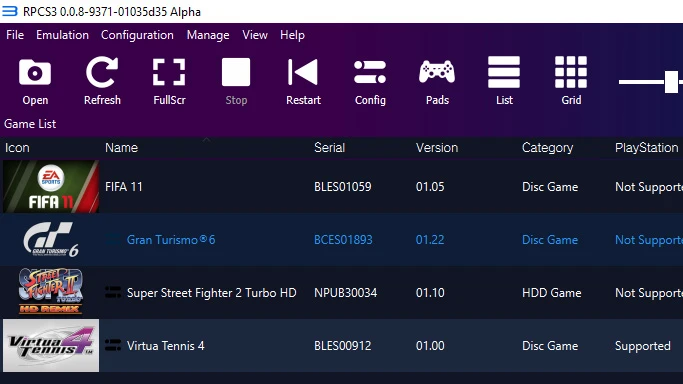683x384 pixels.
Task: Click the version 01.00 cell
Action: pyautogui.click(x=430, y=346)
